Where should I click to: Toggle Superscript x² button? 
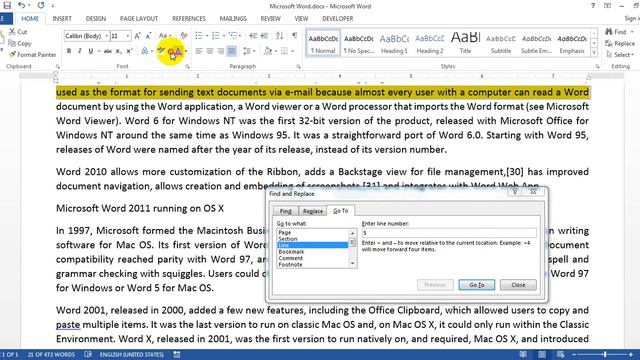click(x=129, y=51)
